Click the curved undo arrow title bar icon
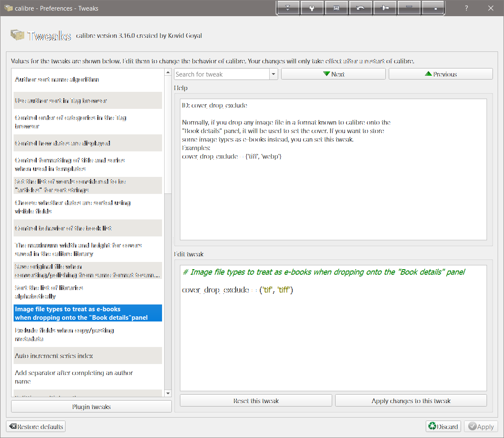Screen dimensions: 504x438 coord(360,8)
